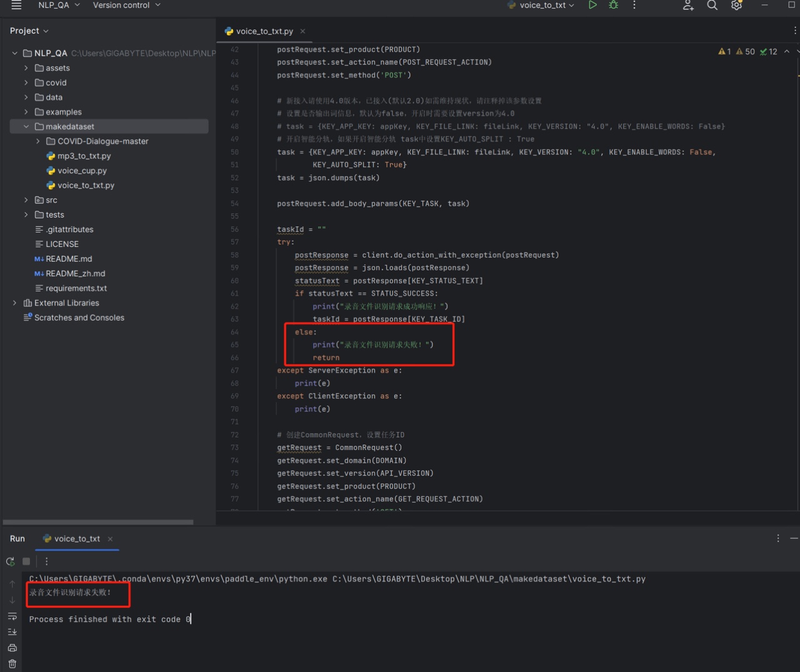The width and height of the screenshot is (800, 672).
Task: Expand the assets folder
Action: coord(26,68)
